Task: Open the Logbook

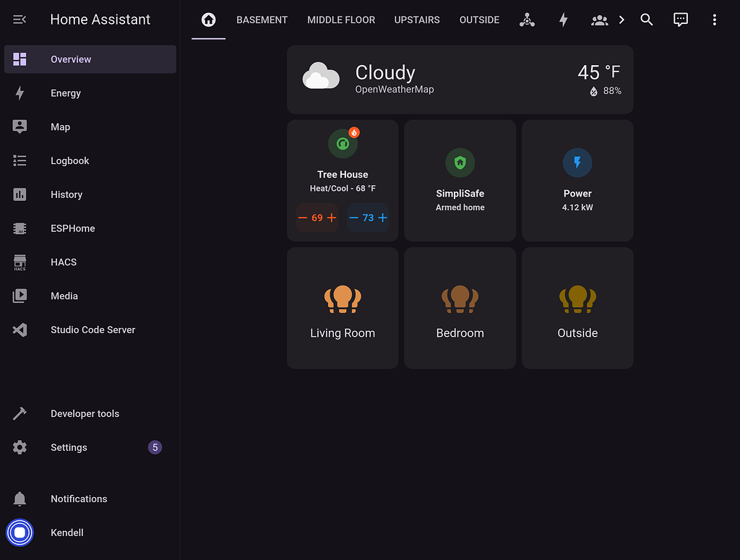Action: click(69, 160)
